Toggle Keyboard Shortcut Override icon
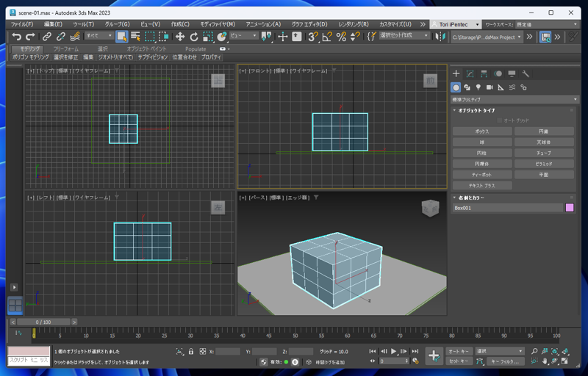Viewport: 588px width, 376px height. coord(297,36)
